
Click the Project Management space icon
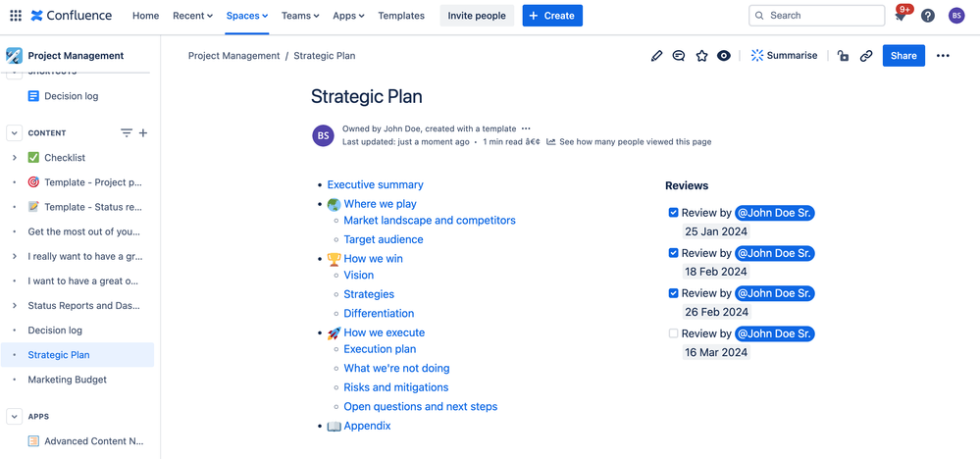tap(15, 56)
